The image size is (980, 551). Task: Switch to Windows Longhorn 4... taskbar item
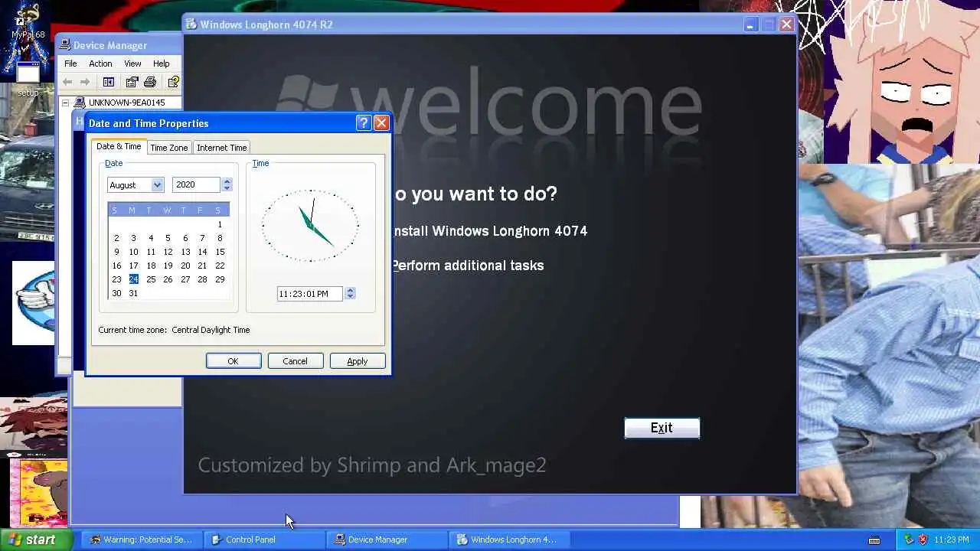[x=508, y=540]
